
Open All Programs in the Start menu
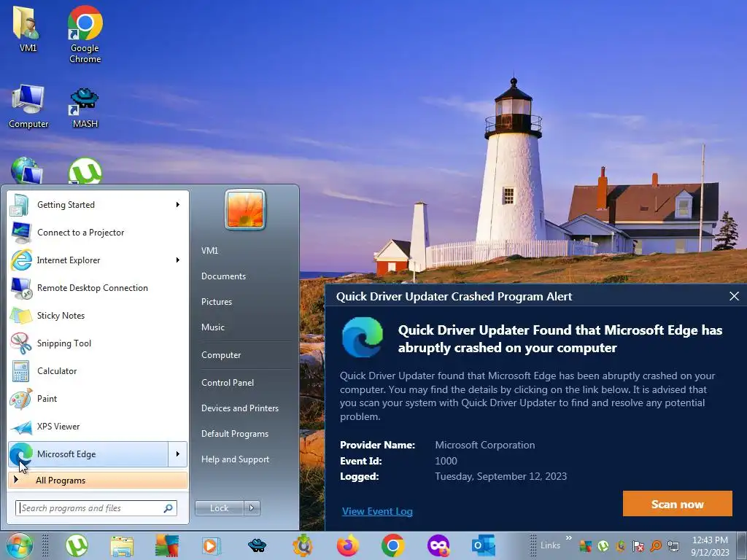(97, 481)
